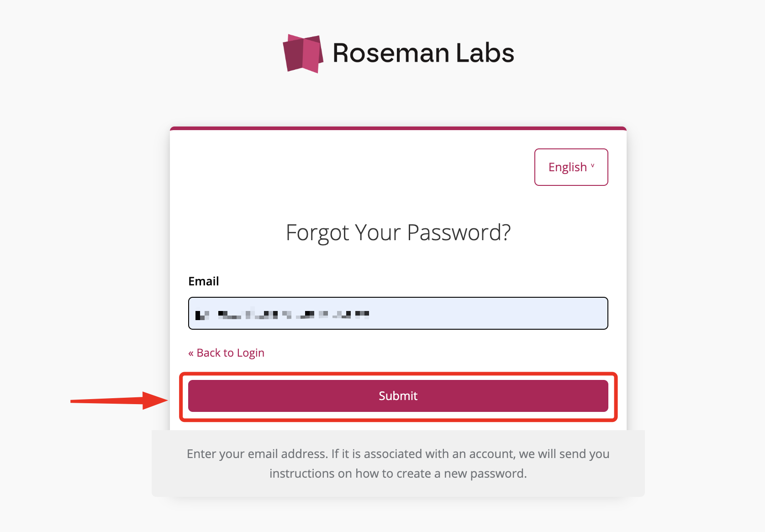The height and width of the screenshot is (532, 765).
Task: Open the English language dropdown
Action: 571,167
